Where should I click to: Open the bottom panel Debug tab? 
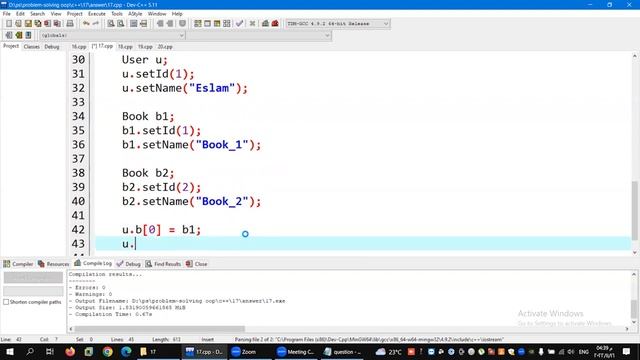(x=129, y=264)
